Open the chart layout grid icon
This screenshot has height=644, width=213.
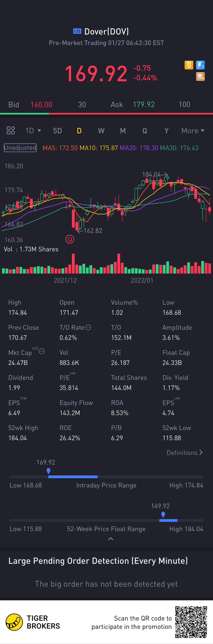[x=11, y=130]
